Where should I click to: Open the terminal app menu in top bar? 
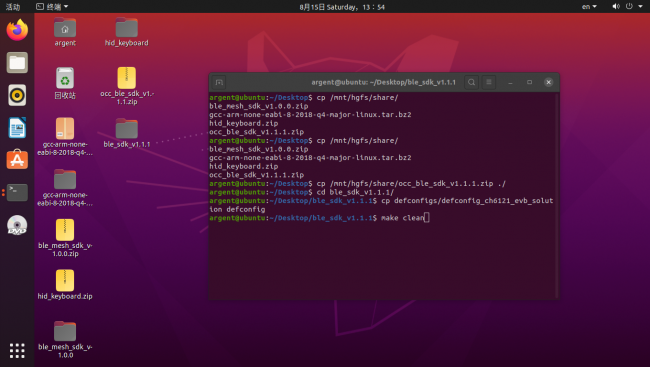(x=52, y=7)
